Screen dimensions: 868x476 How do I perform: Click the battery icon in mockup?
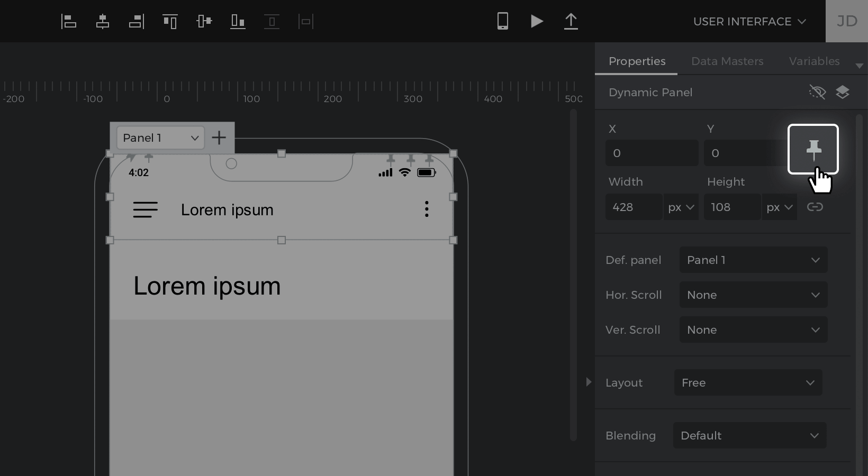tap(427, 172)
